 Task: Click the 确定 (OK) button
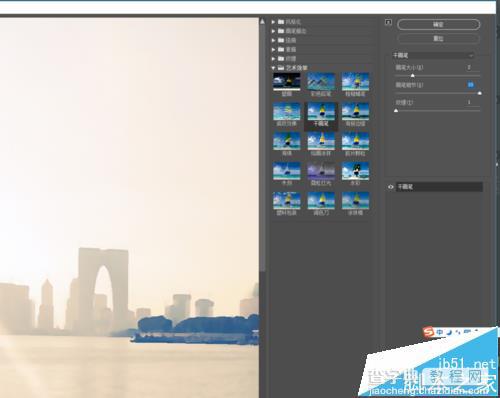(439, 24)
